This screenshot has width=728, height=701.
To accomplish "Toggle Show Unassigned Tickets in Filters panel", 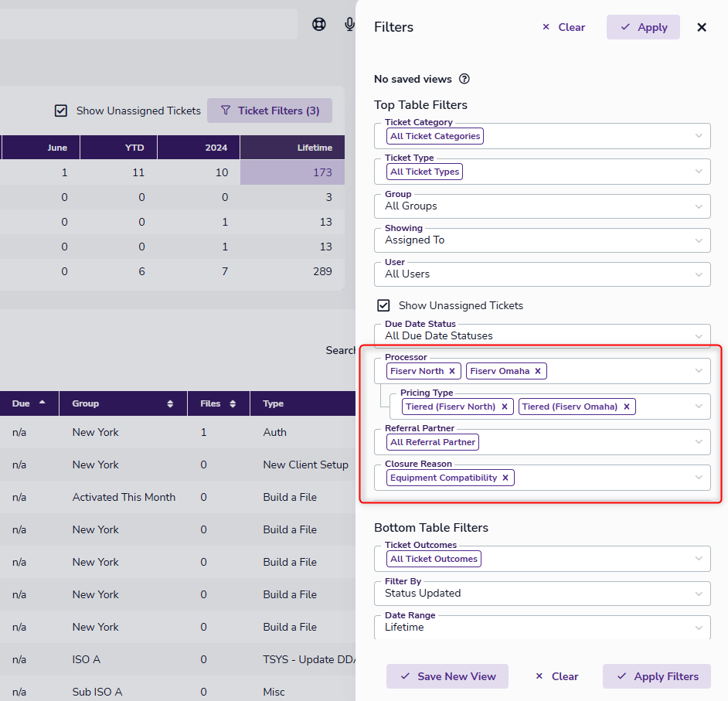I will tap(383, 305).
